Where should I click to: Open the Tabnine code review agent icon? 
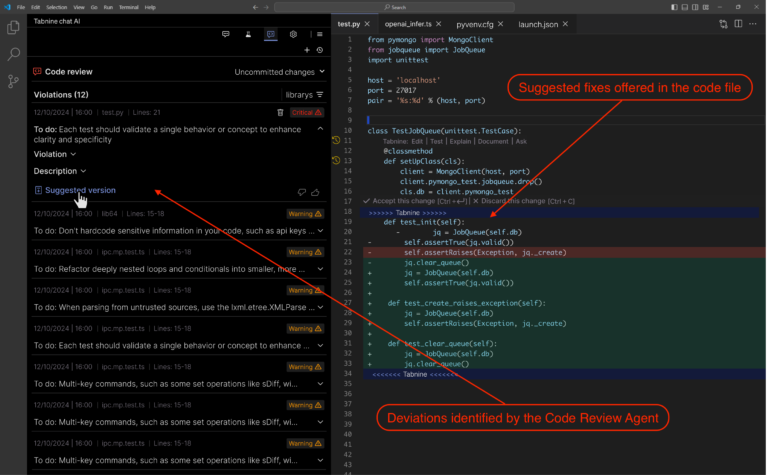tap(270, 34)
